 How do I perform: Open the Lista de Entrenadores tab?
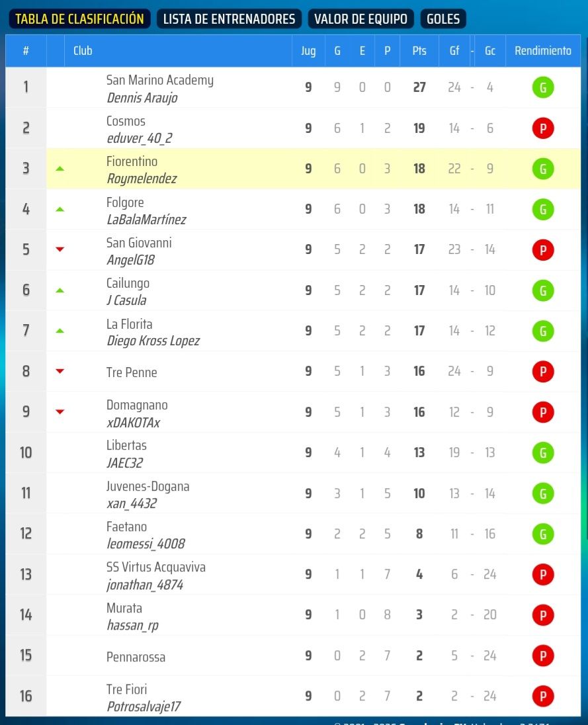[x=229, y=19]
